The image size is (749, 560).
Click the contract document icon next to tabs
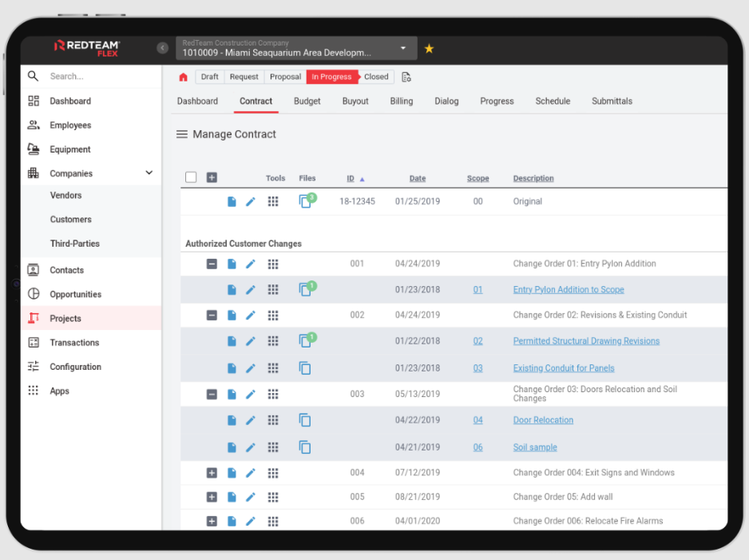(x=406, y=76)
